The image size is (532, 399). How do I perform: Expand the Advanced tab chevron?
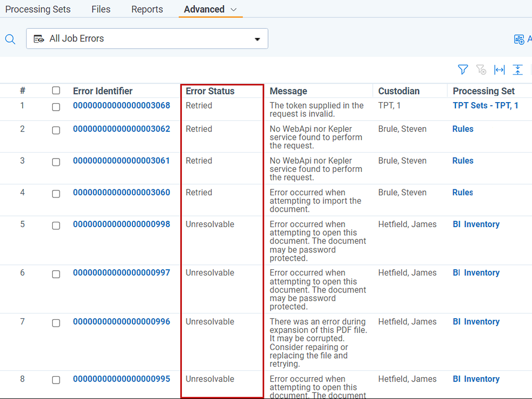[x=234, y=10]
